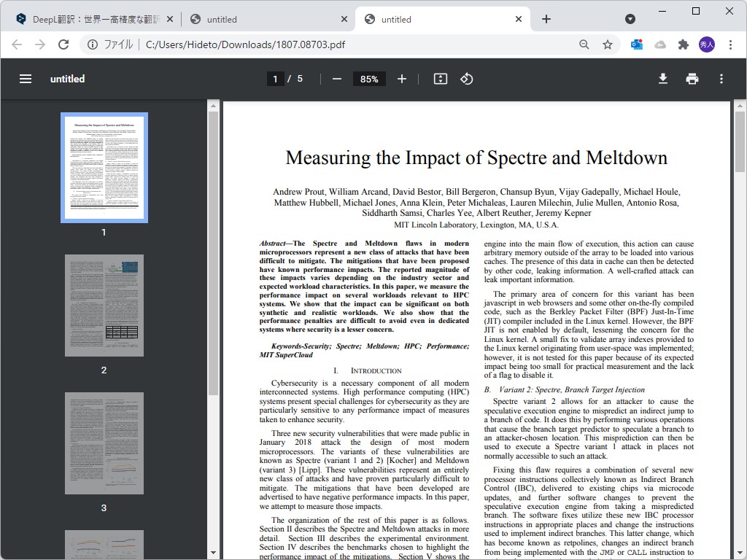The image size is (747, 560).
Task: Switch to the DeepL翻訳 tab
Action: pyautogui.click(x=88, y=20)
